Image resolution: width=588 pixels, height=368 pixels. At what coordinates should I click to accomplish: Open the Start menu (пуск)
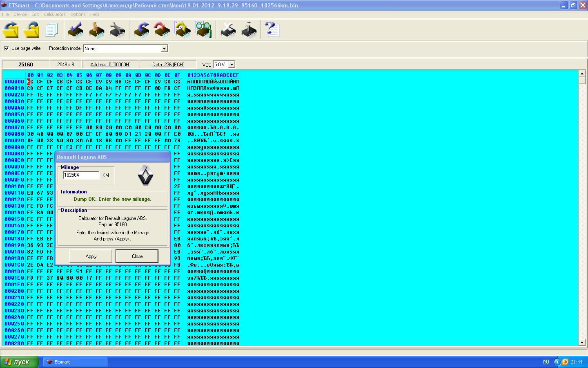click(x=20, y=362)
